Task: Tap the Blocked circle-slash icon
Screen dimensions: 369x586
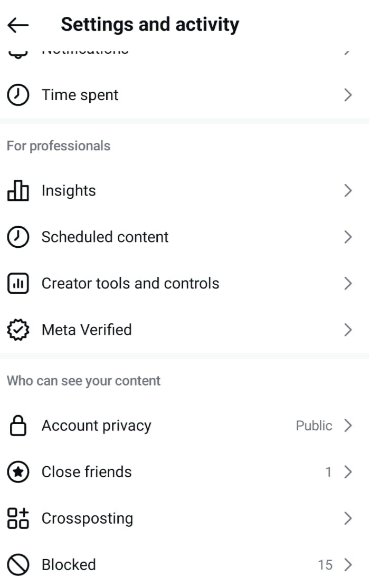Action: coord(18,565)
